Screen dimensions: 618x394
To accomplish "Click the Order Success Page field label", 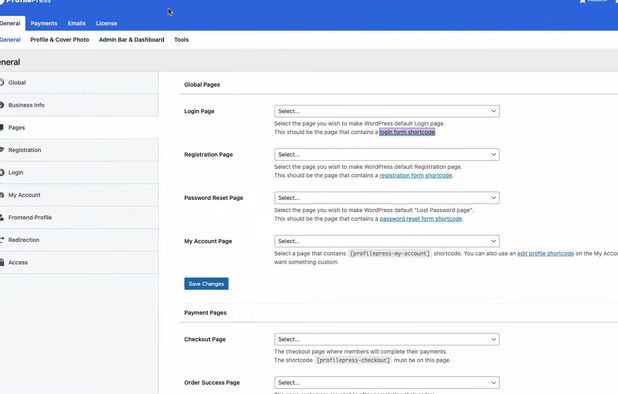I will click(212, 383).
